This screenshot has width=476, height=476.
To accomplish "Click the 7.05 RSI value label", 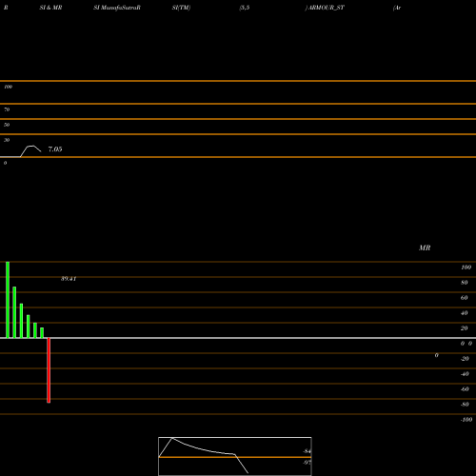I will [x=55, y=149].
